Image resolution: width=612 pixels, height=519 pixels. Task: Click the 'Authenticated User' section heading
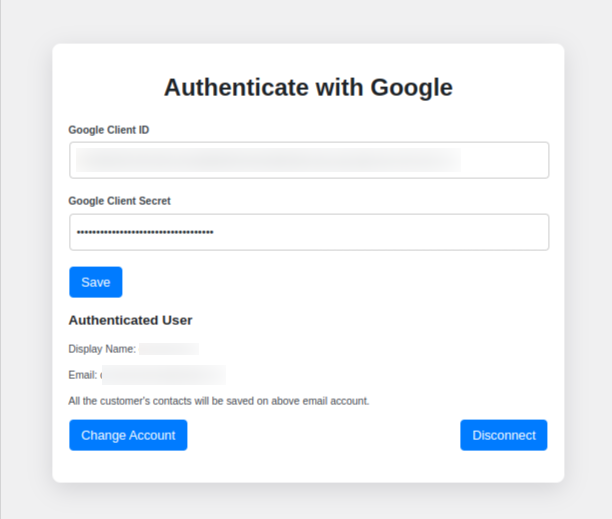click(130, 320)
